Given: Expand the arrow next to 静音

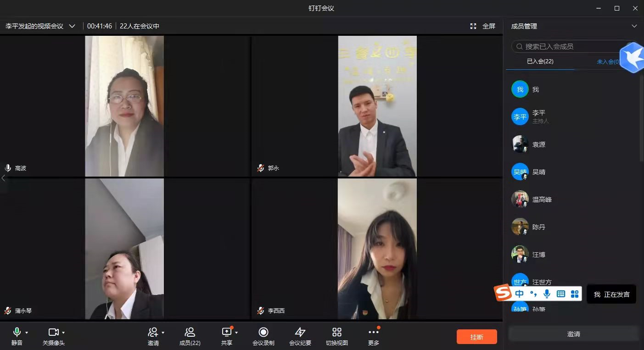Looking at the screenshot, I should (27, 333).
